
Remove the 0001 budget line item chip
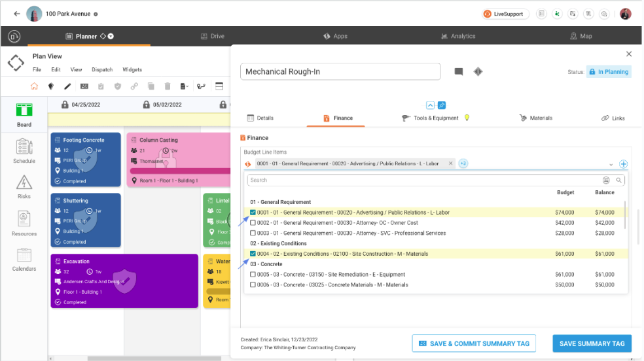coord(450,163)
